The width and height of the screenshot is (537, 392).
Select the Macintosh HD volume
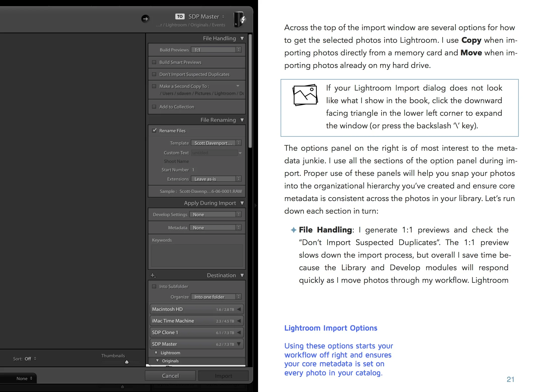pos(197,309)
